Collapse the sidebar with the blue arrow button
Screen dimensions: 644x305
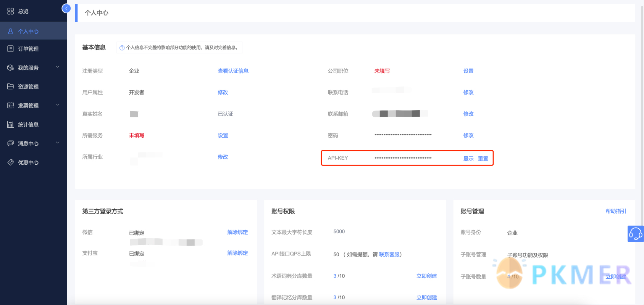[x=66, y=8]
